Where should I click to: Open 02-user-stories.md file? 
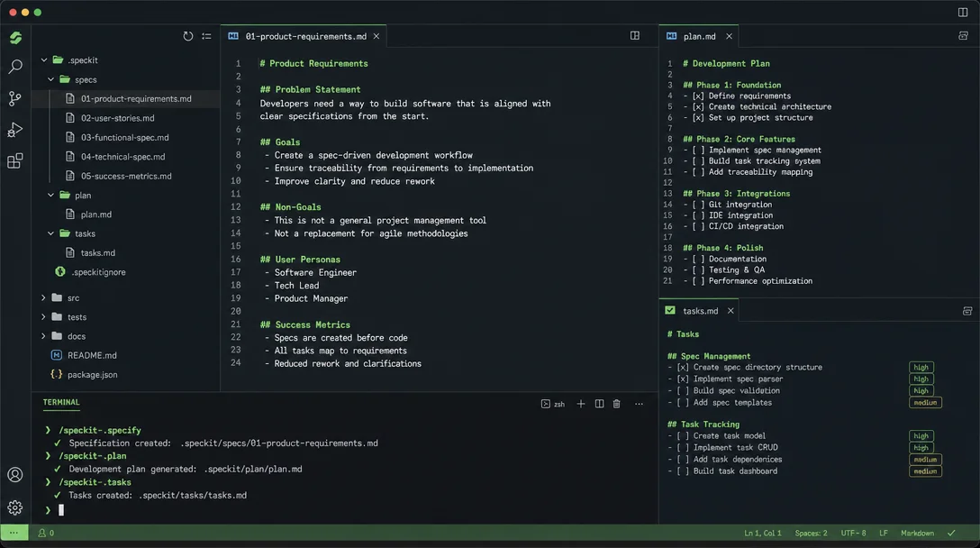[x=117, y=118]
